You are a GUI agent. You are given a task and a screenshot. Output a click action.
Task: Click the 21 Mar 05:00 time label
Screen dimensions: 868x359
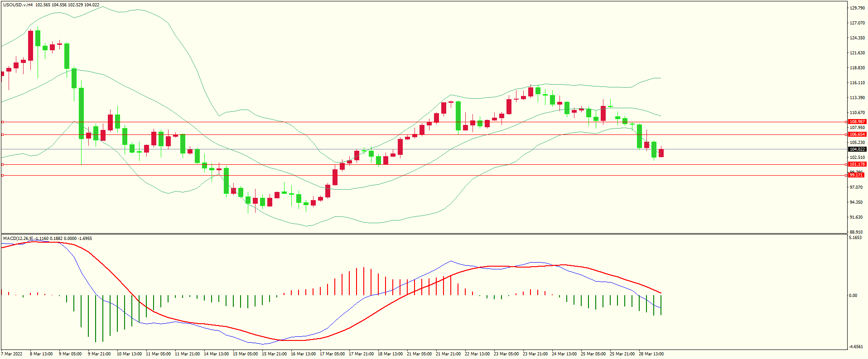pyautogui.click(x=419, y=354)
